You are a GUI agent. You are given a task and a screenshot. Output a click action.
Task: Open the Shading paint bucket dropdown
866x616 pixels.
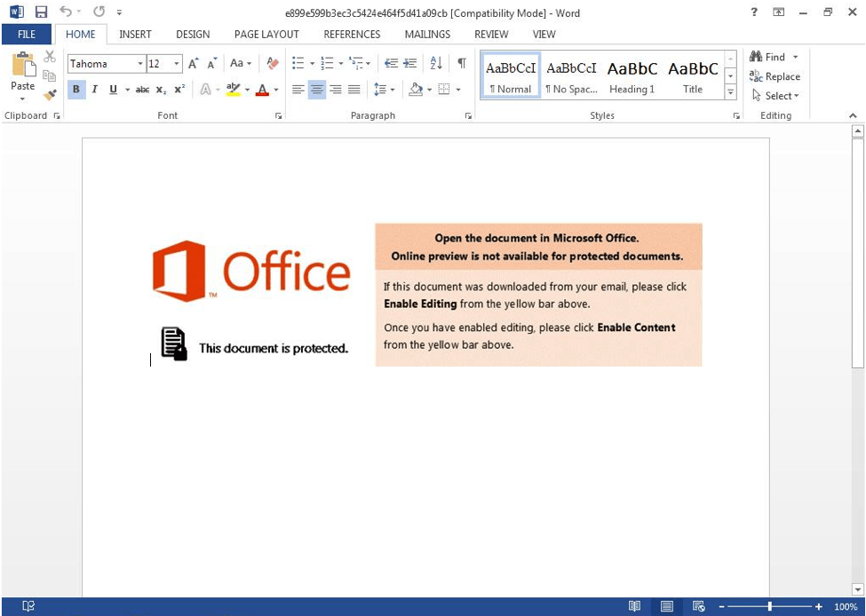click(429, 90)
